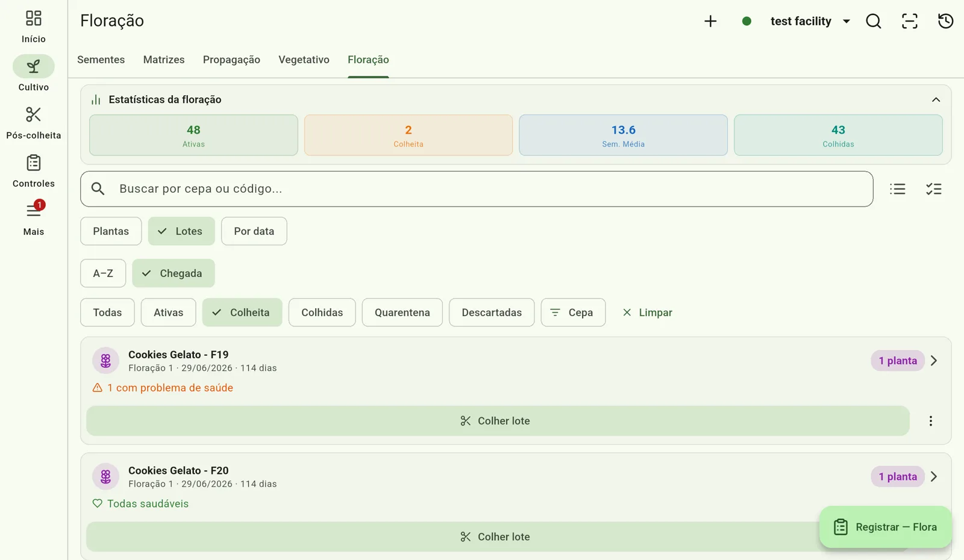The image size is (964, 560).
Task: Click the Colhidas status filter
Action: [322, 313]
